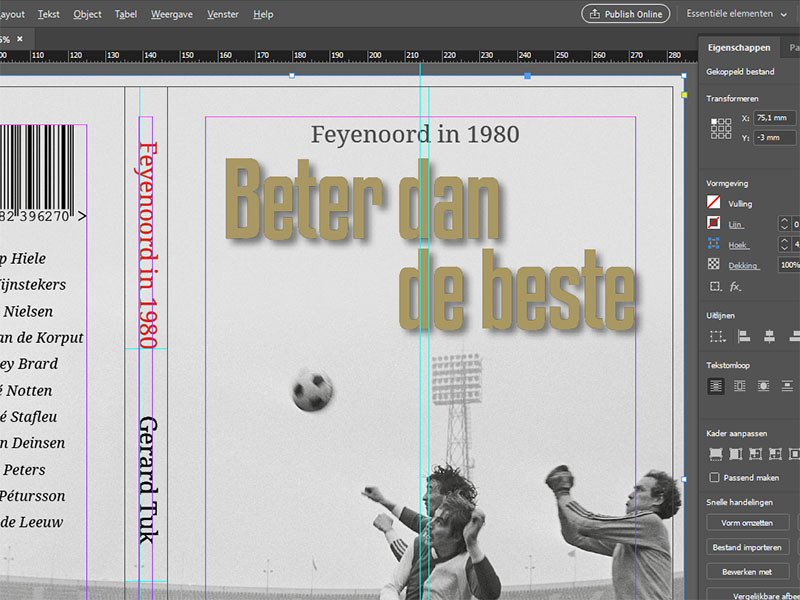
Task: Enable the Passend maken checkbox
Action: pos(714,478)
